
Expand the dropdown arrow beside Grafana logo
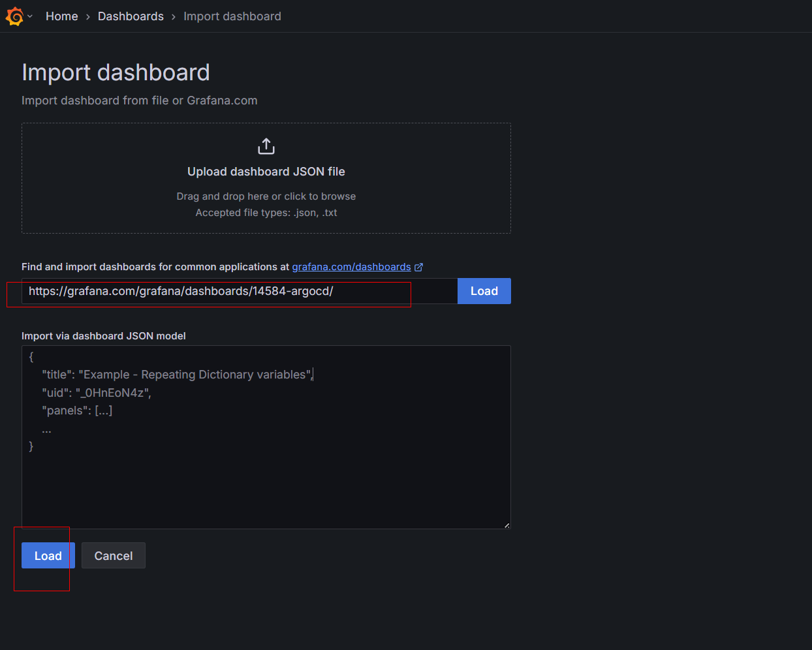pyautogui.click(x=30, y=16)
